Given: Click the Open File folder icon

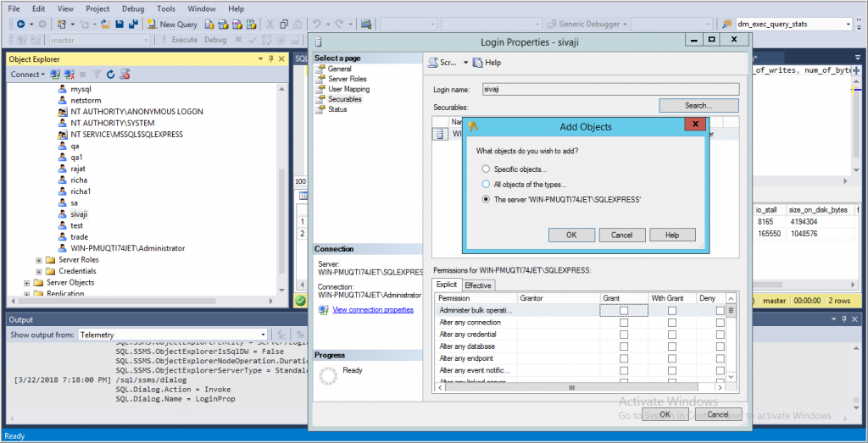Looking at the screenshot, I should pyautogui.click(x=105, y=25).
